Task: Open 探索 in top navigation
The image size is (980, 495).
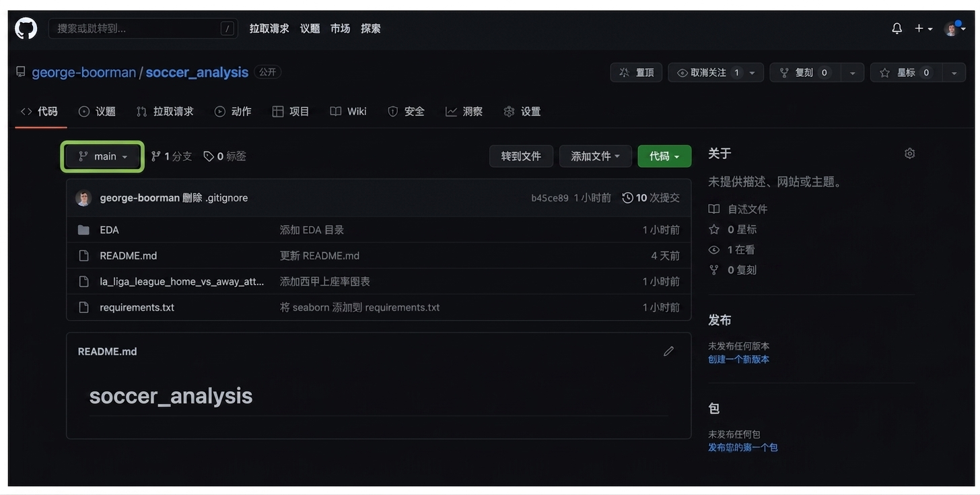Action: coord(370,28)
